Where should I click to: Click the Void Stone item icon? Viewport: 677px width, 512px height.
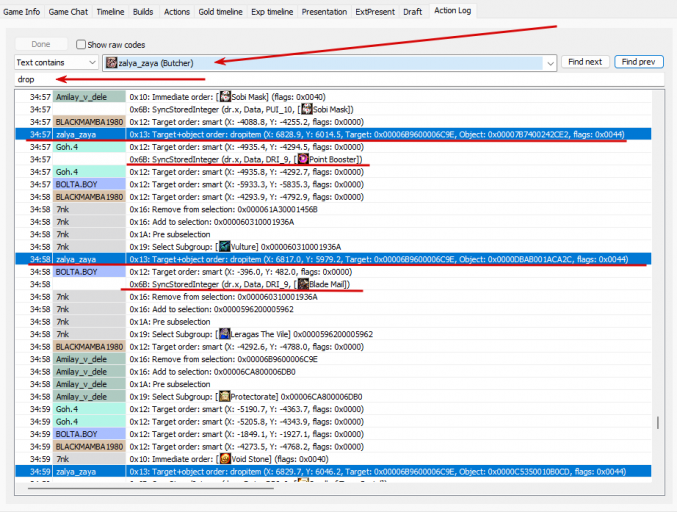225,458
